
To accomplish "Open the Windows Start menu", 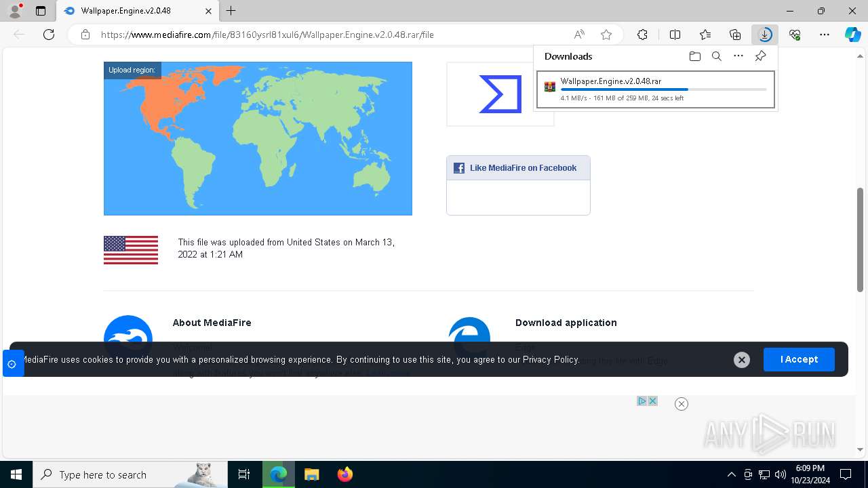I will pos(16,474).
